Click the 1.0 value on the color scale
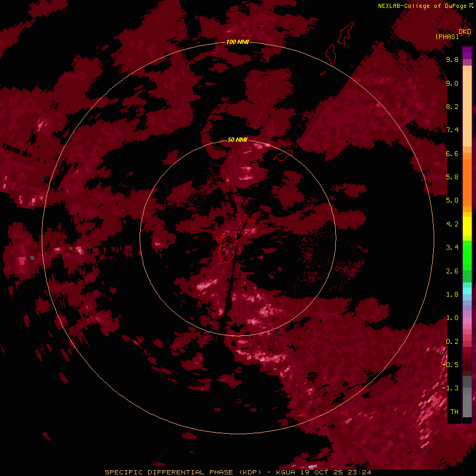 (x=452, y=318)
